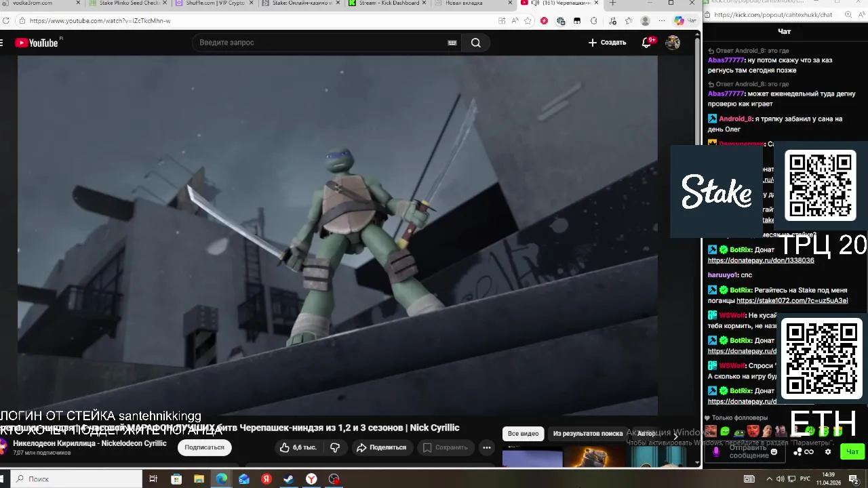Show hidden system tray icons

point(769,479)
